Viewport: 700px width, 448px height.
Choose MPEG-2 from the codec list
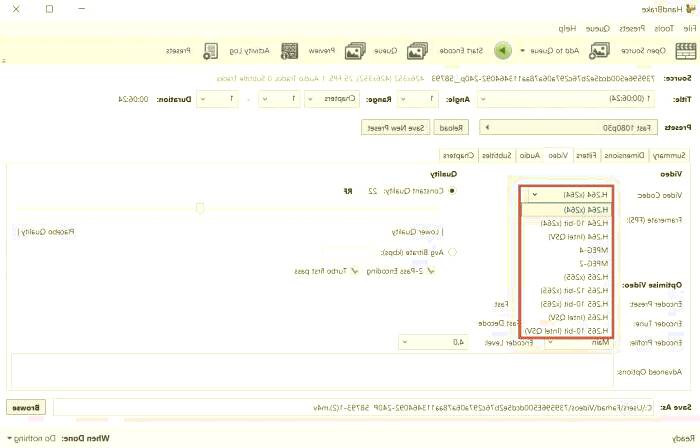click(567, 263)
